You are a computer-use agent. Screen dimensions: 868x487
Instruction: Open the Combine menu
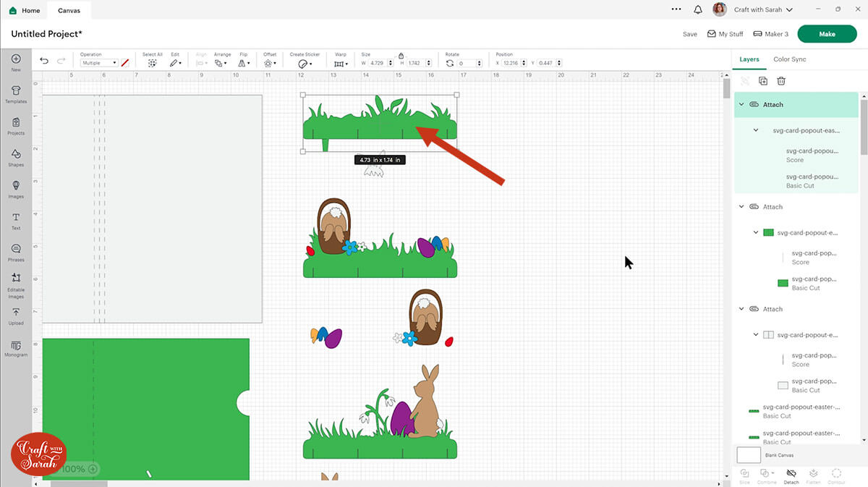coord(767,475)
